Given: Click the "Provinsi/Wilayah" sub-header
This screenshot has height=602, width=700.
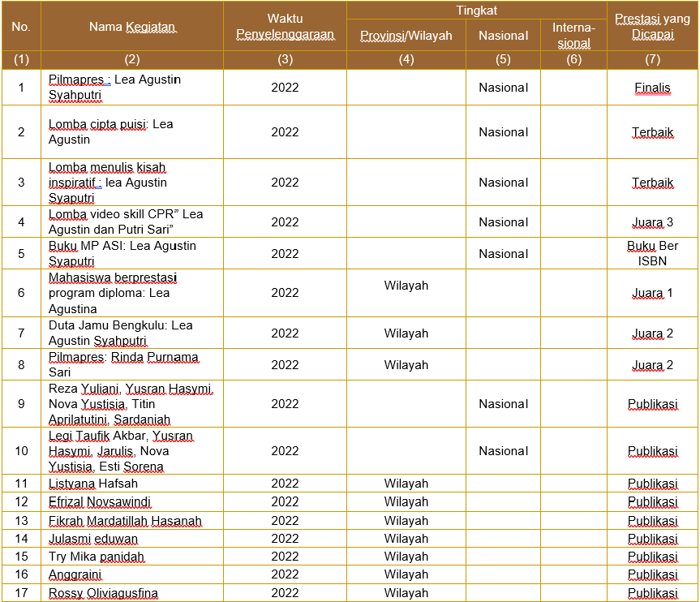Looking at the screenshot, I should pyautogui.click(x=406, y=36).
